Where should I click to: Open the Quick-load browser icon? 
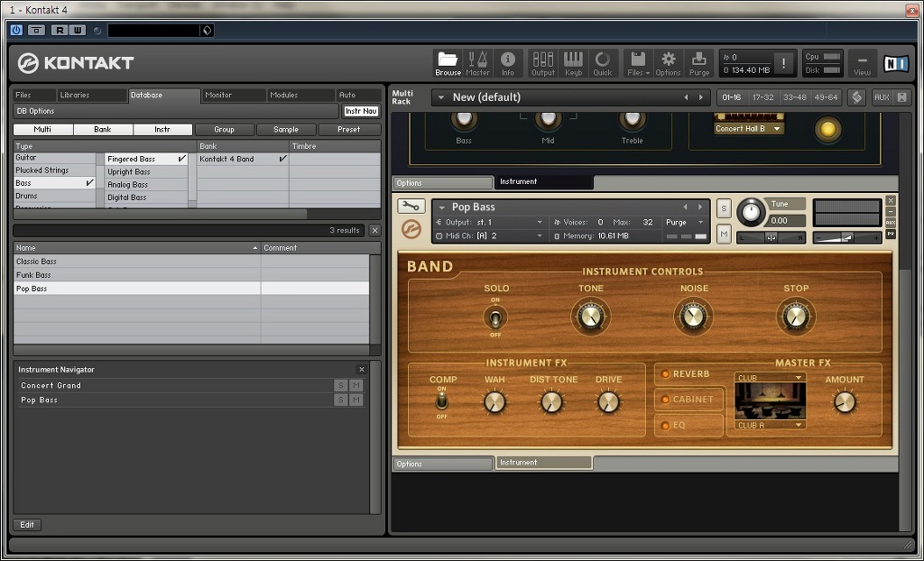tap(602, 63)
